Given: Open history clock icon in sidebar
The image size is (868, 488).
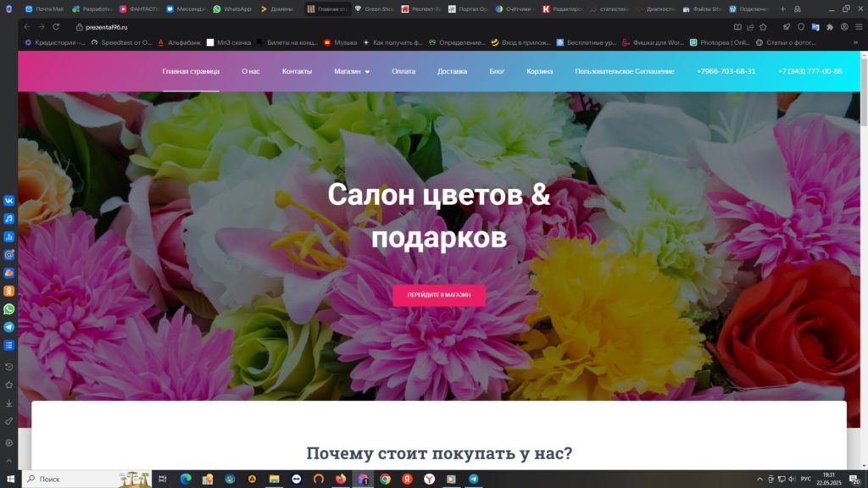Looking at the screenshot, I should [8, 367].
